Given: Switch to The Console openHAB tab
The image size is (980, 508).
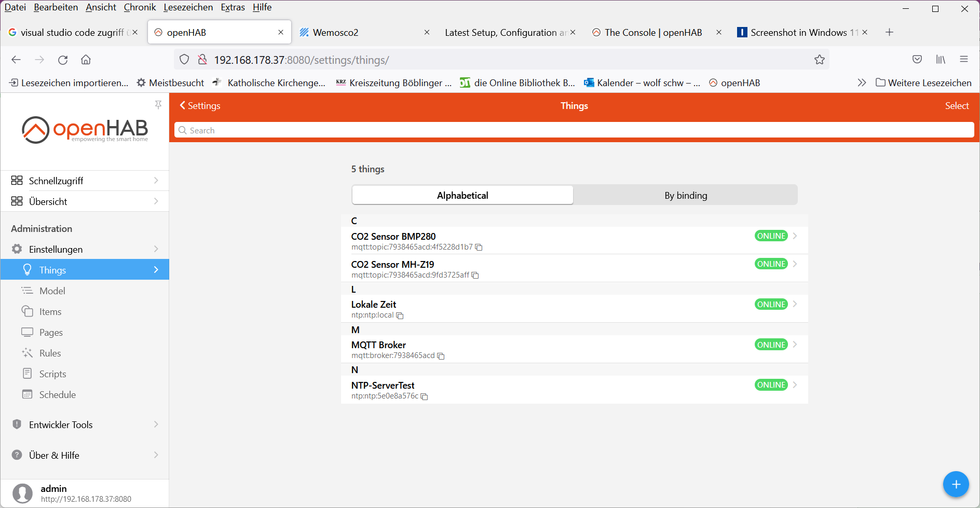Looking at the screenshot, I should 652,32.
